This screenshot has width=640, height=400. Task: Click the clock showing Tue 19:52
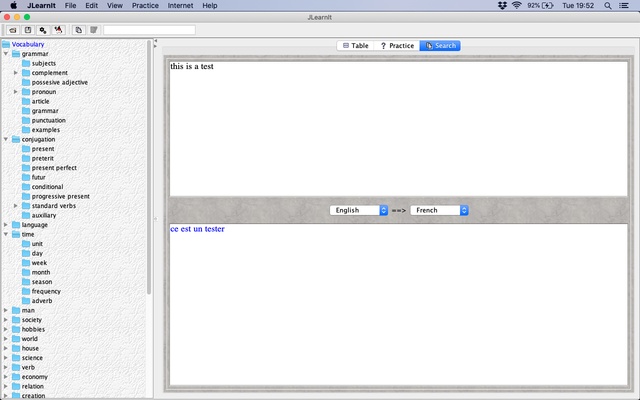pyautogui.click(x=578, y=5)
